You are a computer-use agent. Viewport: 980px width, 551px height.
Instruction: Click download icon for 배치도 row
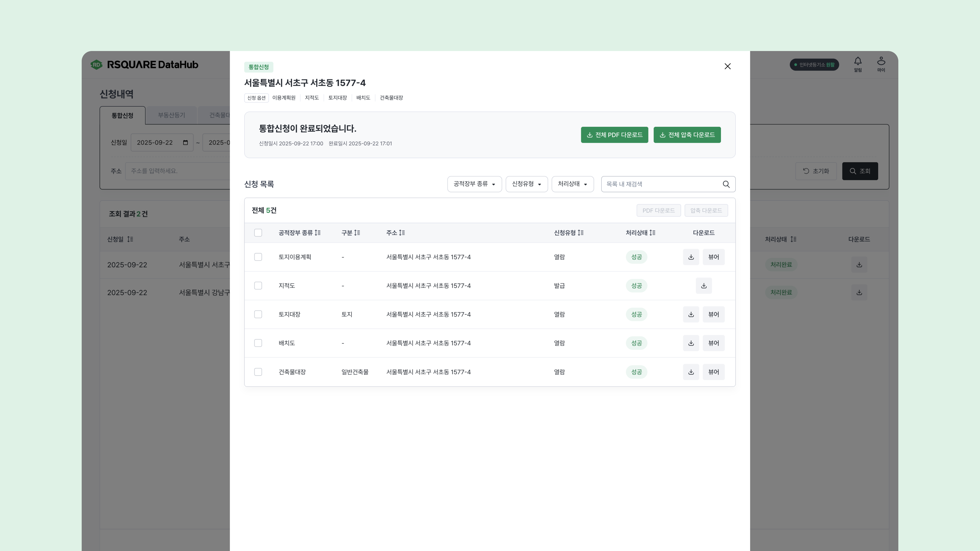691,343
